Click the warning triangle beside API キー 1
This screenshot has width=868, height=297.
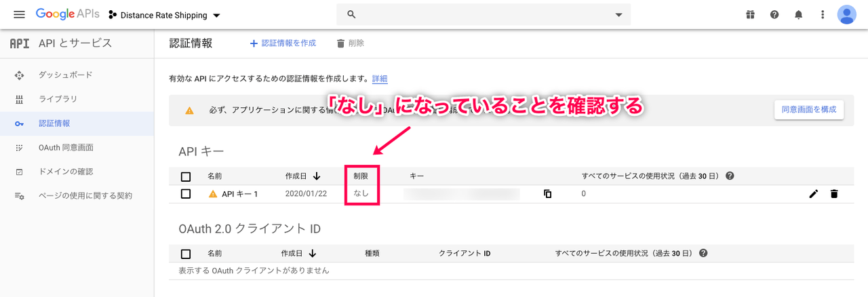[213, 194]
